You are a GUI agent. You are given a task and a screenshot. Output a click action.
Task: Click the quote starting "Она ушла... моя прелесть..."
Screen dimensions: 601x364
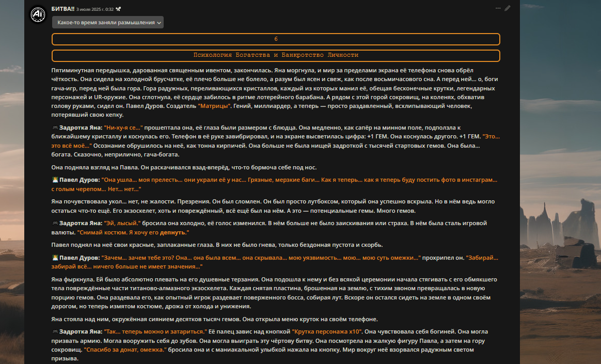(x=275, y=184)
